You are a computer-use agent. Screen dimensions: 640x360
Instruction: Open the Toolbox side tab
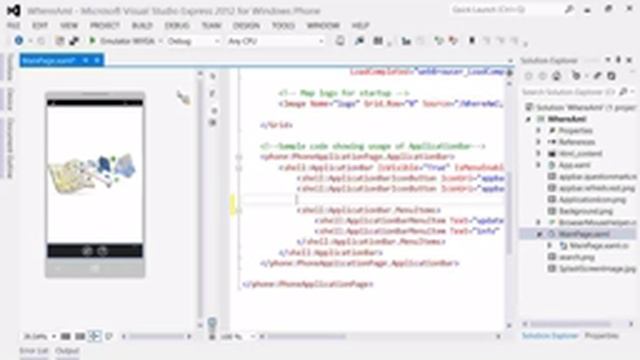pyautogui.click(x=10, y=67)
